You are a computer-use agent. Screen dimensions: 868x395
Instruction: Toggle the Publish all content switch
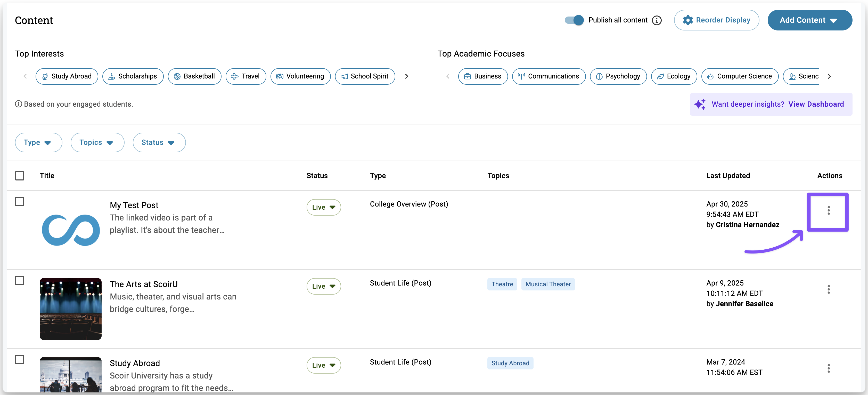(x=574, y=20)
